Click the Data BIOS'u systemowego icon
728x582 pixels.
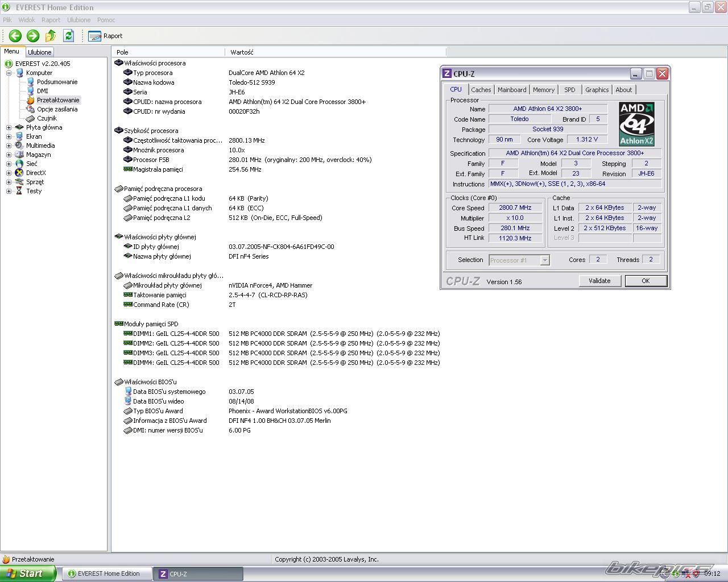128,392
